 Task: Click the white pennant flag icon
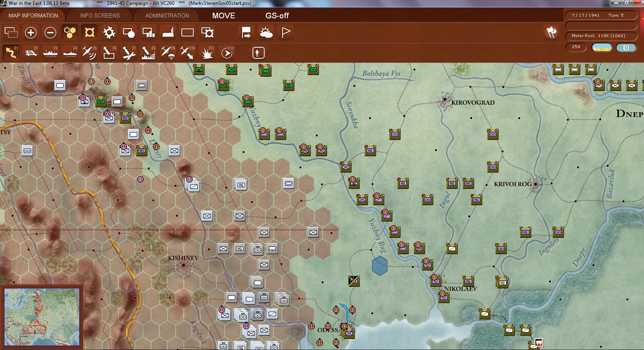[286, 32]
